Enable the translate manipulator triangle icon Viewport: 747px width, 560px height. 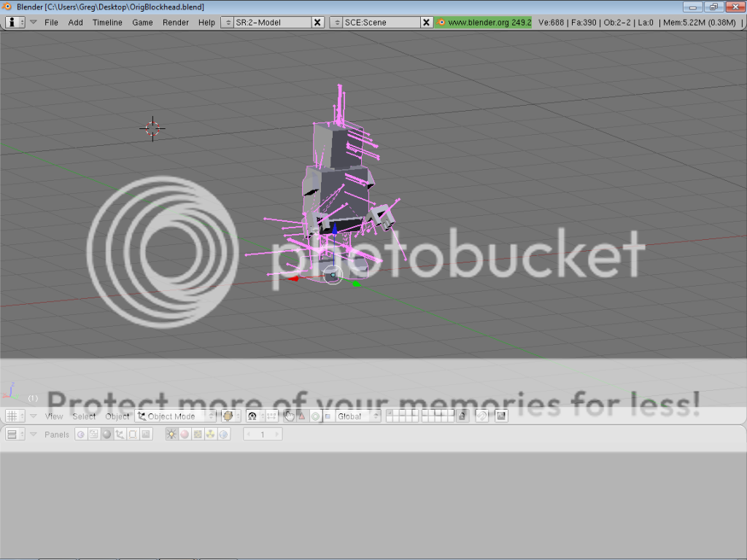[x=302, y=416]
